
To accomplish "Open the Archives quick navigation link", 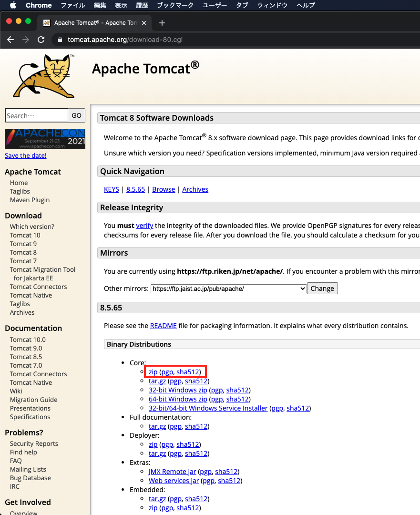I will (195, 189).
